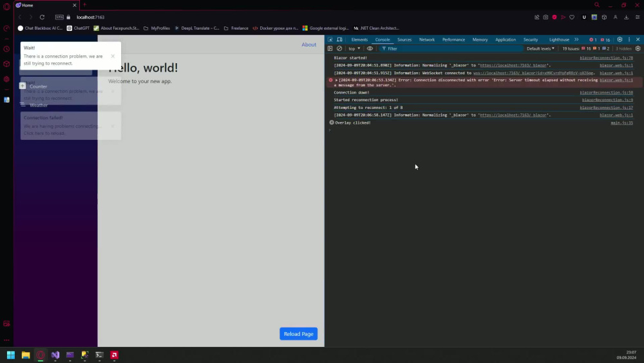Switch to the Network tab
Viewport: 644px width, 363px height.
coord(427,39)
